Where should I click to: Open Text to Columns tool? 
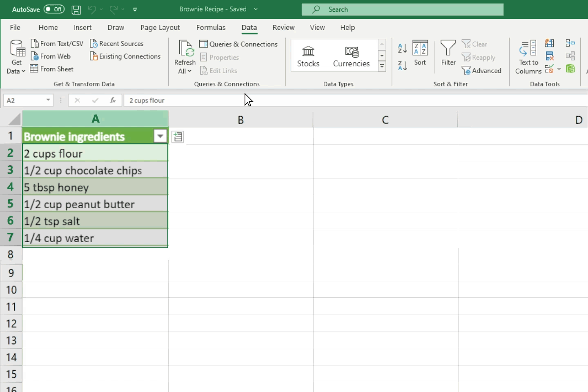click(528, 57)
